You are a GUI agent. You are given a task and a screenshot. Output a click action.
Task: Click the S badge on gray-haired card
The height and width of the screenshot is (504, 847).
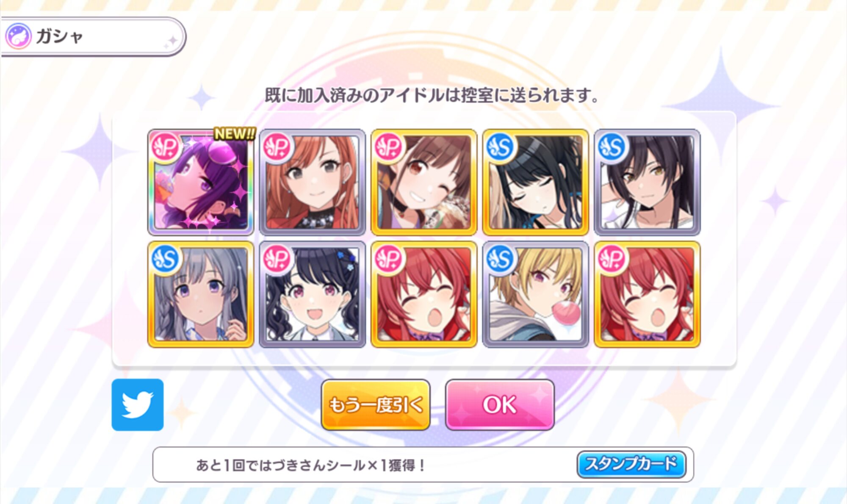point(166,259)
